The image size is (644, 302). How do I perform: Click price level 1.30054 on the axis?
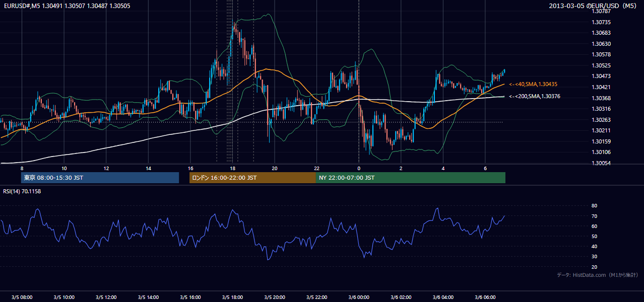[x=602, y=163]
